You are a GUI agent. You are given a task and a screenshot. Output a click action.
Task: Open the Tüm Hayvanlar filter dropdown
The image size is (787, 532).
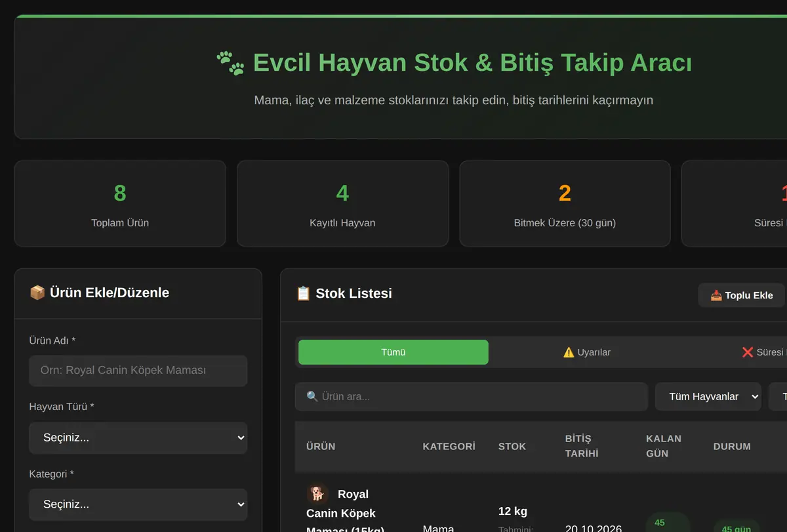pyautogui.click(x=708, y=396)
